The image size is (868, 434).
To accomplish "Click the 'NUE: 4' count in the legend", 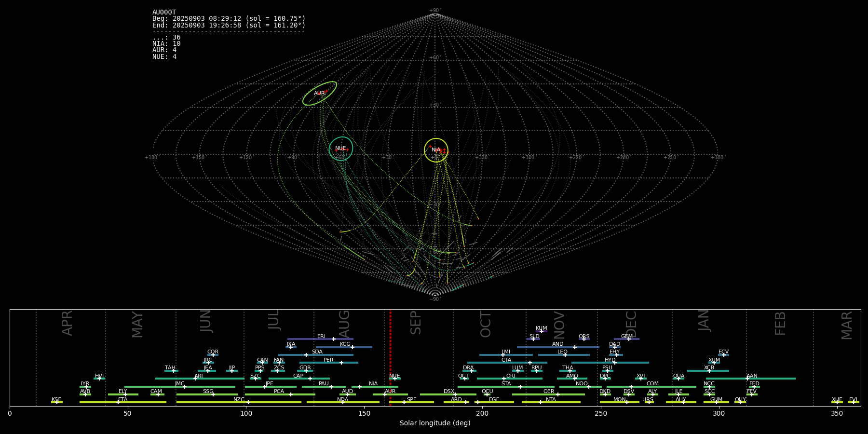I will pyautogui.click(x=164, y=56).
